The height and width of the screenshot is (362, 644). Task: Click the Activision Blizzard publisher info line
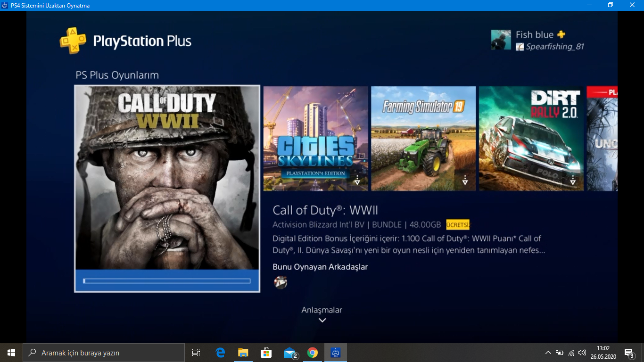pos(357,225)
